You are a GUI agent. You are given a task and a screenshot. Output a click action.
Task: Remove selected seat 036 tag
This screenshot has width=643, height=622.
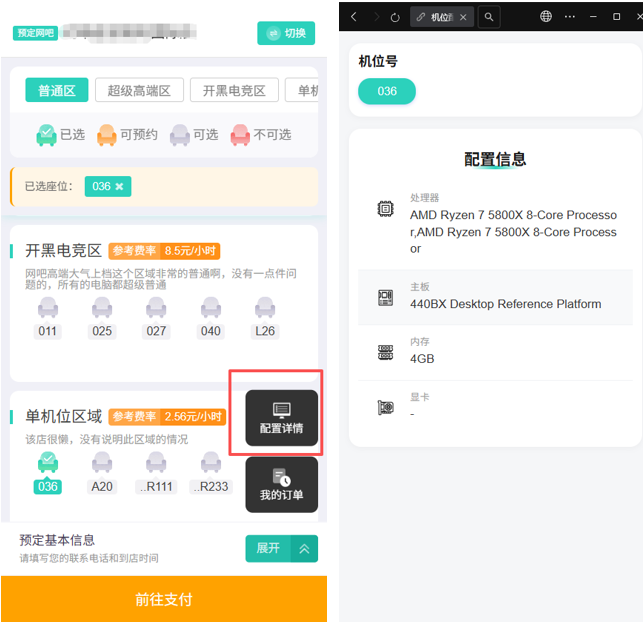click(119, 187)
